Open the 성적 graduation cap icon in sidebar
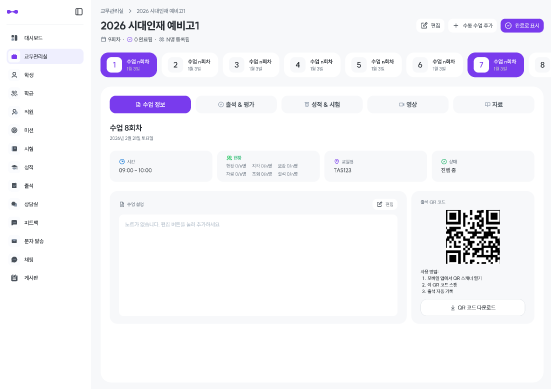Screen dimensions: 551x389 (14, 167)
